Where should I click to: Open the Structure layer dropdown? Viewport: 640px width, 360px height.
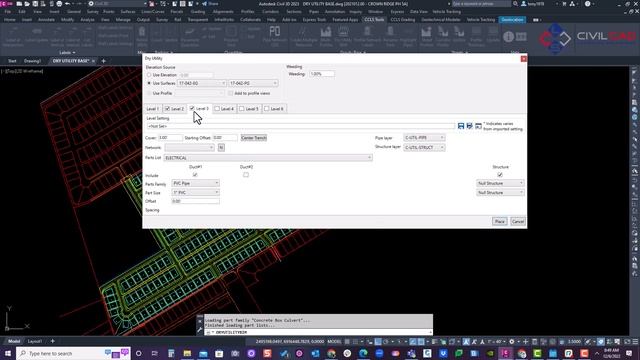tap(424, 147)
